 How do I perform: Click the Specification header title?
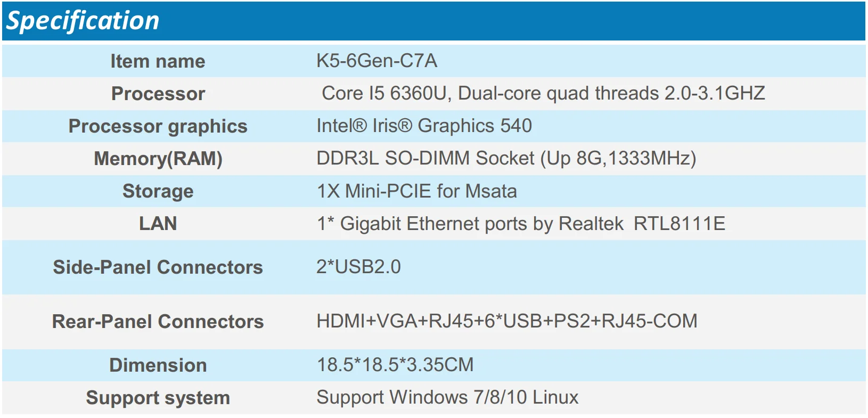coord(83,21)
